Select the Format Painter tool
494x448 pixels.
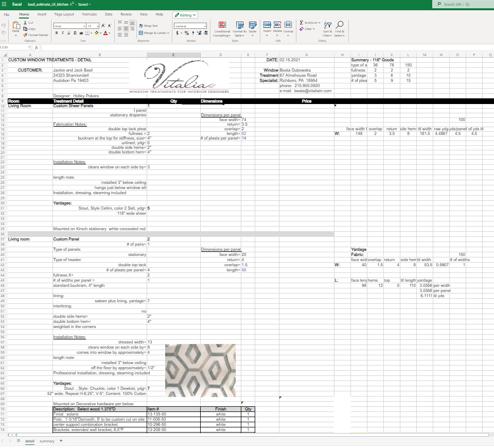click(x=36, y=35)
